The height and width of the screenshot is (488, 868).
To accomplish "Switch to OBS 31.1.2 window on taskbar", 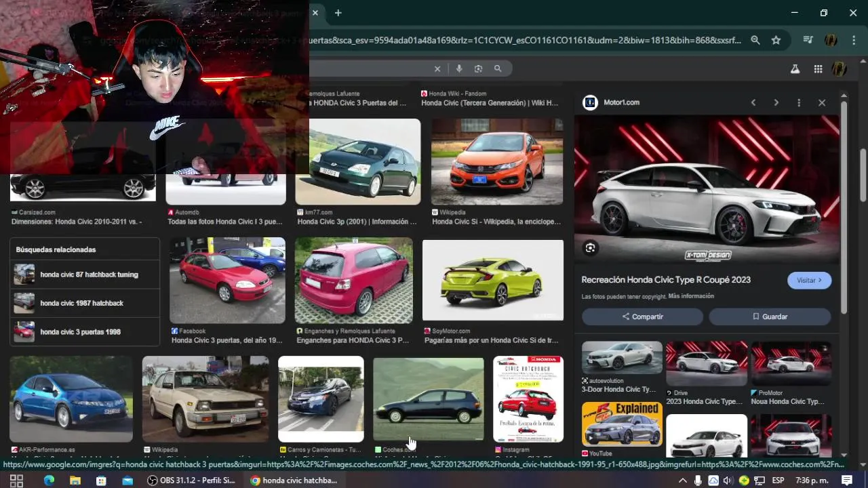I will click(x=192, y=481).
